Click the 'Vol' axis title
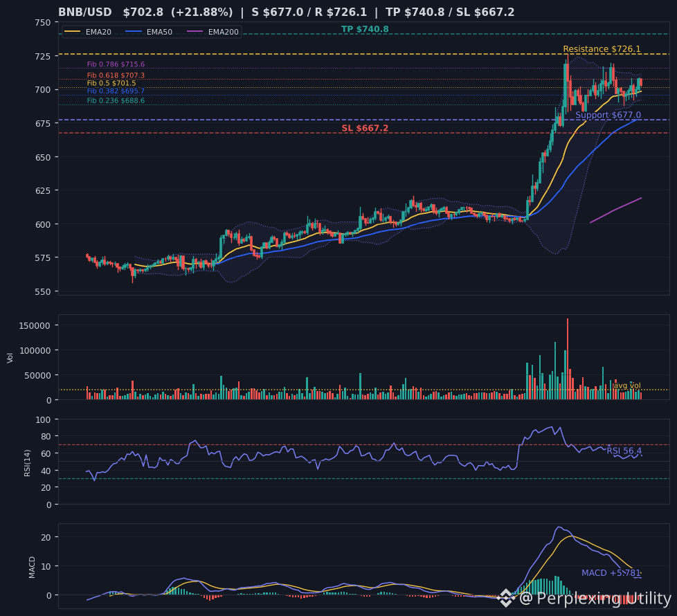This screenshot has height=616, width=677. (x=10, y=357)
